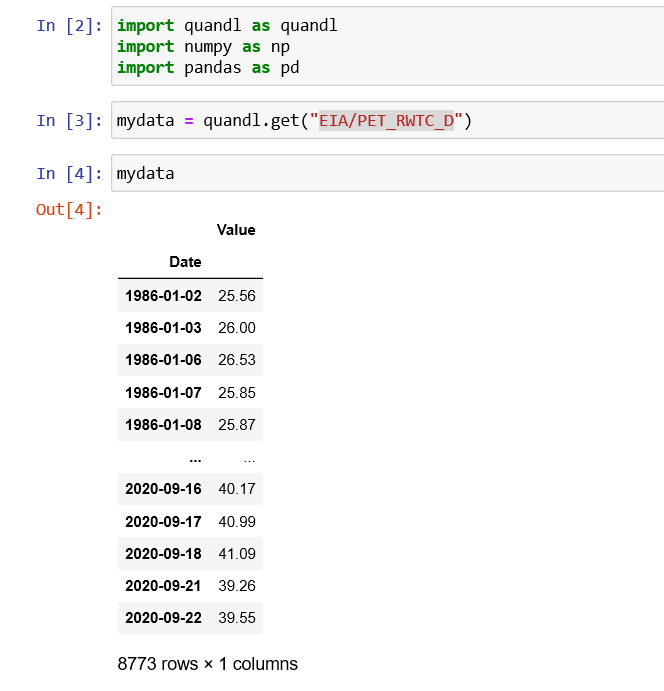Click 'import quandl as quandl' line
The height and width of the screenshot is (691, 664).
227,26
